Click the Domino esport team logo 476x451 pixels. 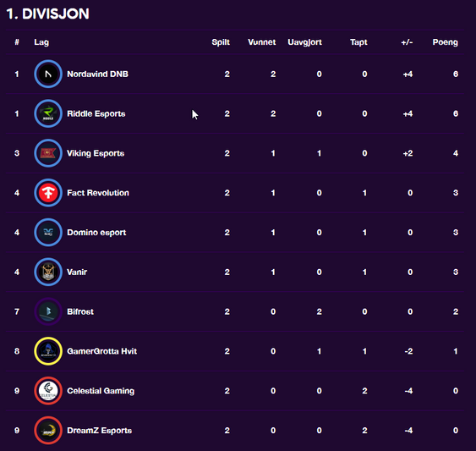[48, 233]
